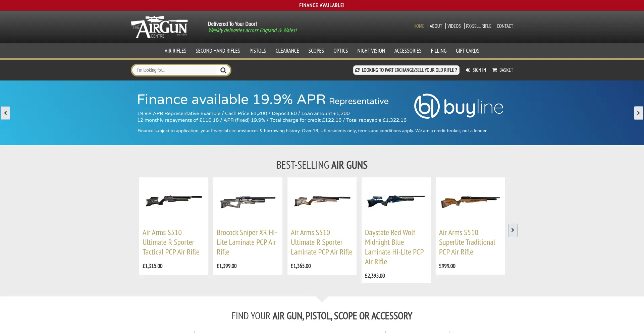
Task: Go to next banner slide arrow
Action: point(638,113)
